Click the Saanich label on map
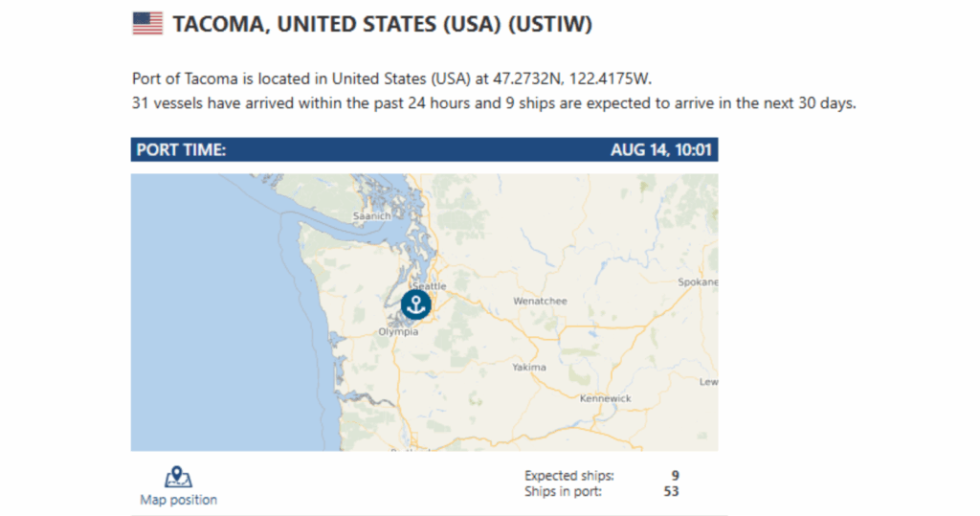This screenshot has height=516, width=980. pyautogui.click(x=371, y=215)
